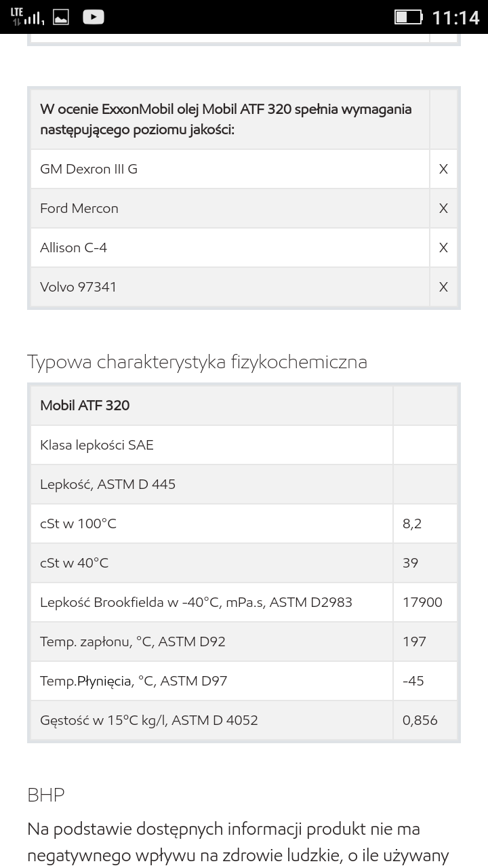
Task: Select the GM Dexron III G row
Action: [x=244, y=169]
